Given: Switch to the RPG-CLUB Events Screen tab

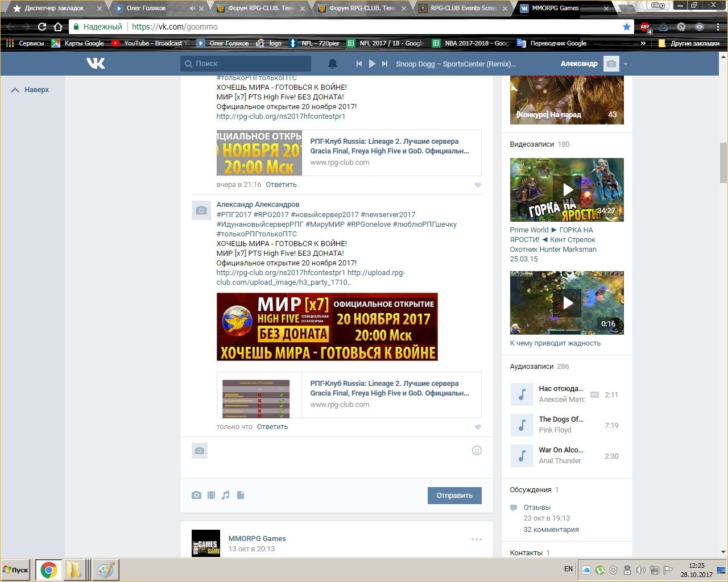Looking at the screenshot, I should (x=464, y=9).
